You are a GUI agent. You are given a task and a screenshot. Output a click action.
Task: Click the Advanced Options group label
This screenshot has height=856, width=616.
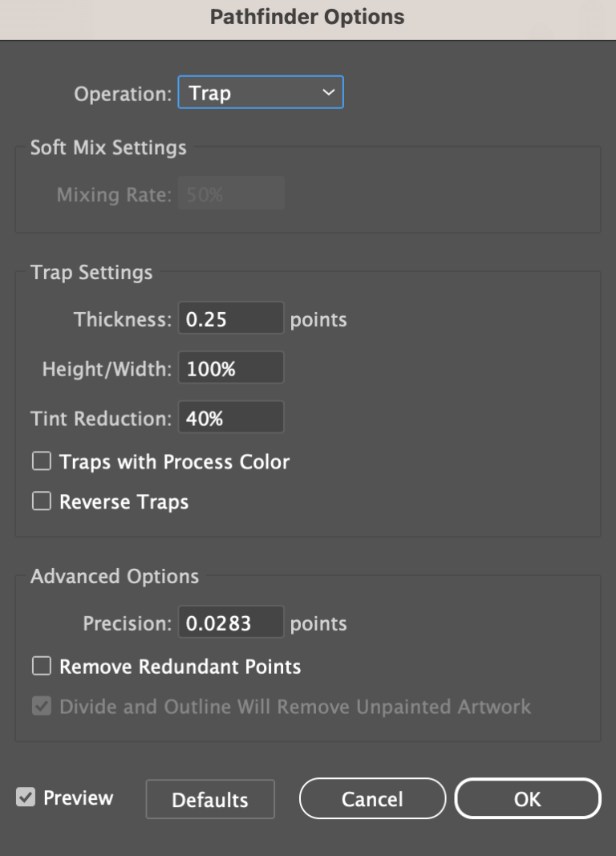(x=114, y=576)
